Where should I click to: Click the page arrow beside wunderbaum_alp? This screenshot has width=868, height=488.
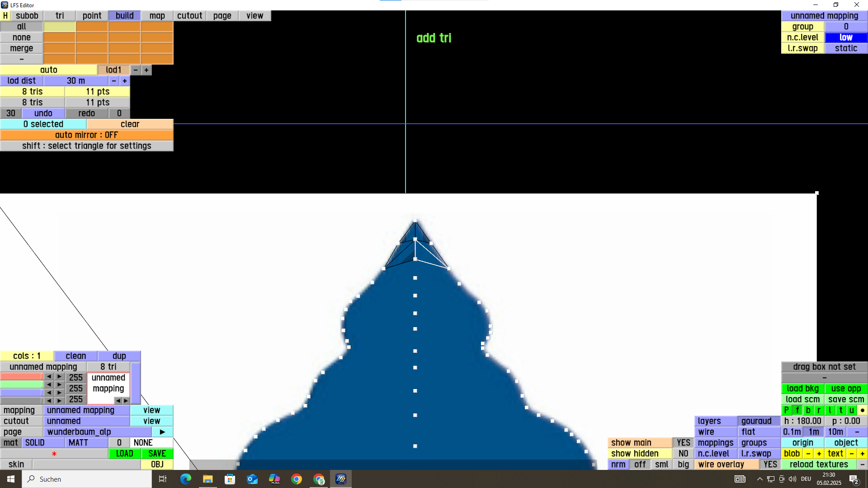click(162, 432)
